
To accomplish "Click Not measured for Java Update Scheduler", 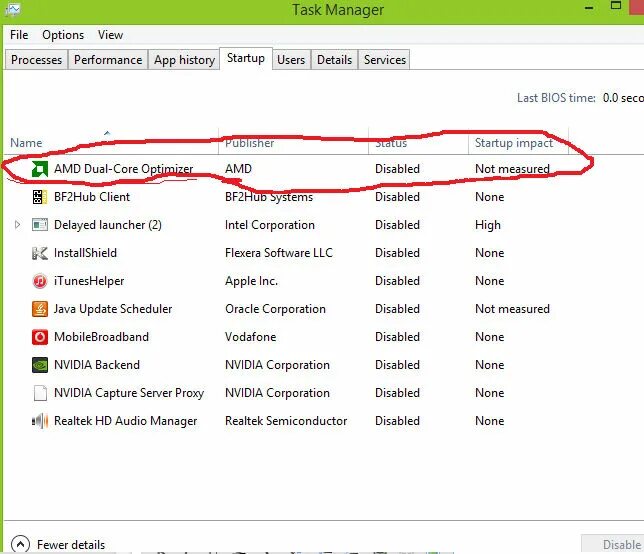I will click(x=512, y=309).
